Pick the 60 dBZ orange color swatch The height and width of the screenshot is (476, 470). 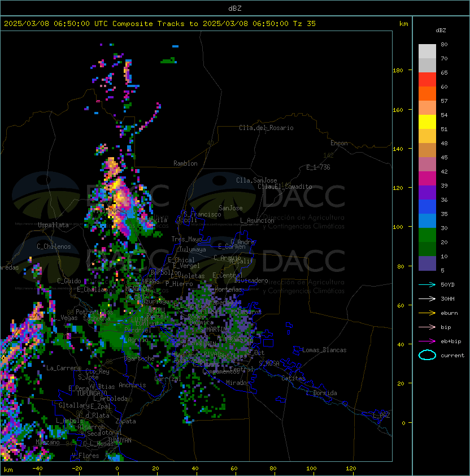(x=427, y=93)
